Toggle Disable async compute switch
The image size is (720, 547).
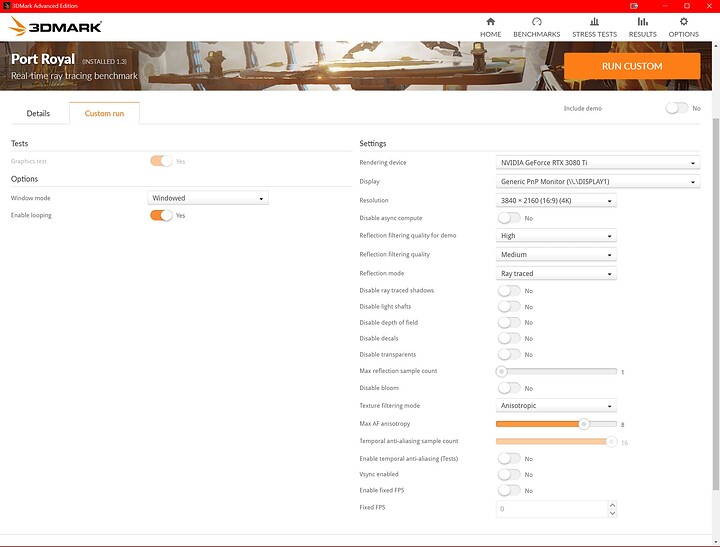tap(509, 218)
